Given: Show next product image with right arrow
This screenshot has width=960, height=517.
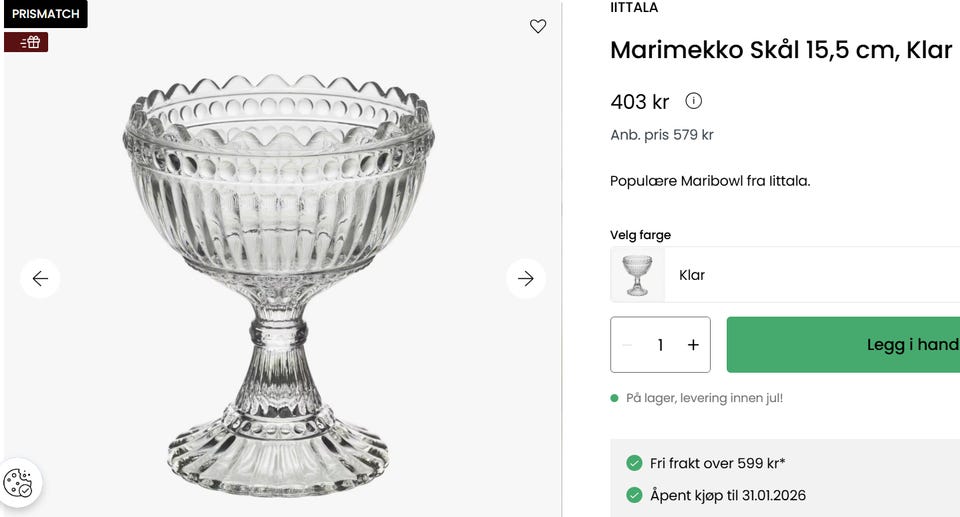Looking at the screenshot, I should [526, 278].
